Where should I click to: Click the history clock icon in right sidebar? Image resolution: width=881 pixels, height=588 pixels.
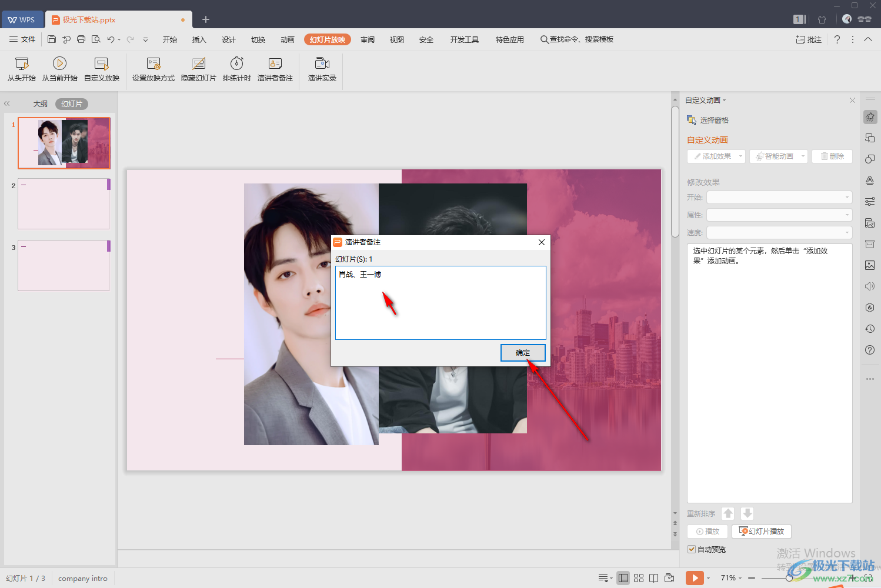(x=870, y=329)
